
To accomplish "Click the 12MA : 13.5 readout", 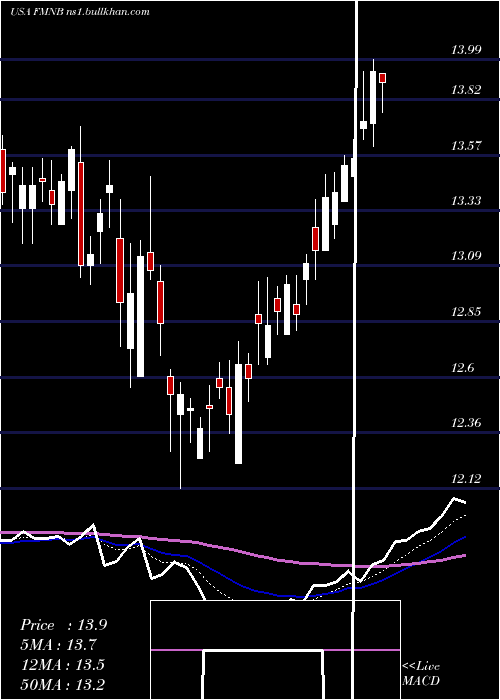I will (62, 665).
